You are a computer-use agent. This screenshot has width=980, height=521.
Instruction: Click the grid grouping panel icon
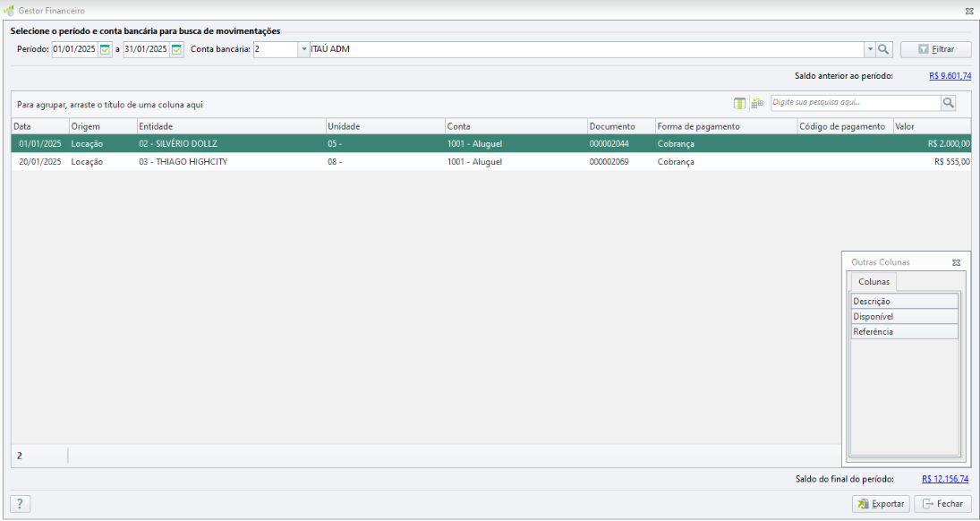757,104
